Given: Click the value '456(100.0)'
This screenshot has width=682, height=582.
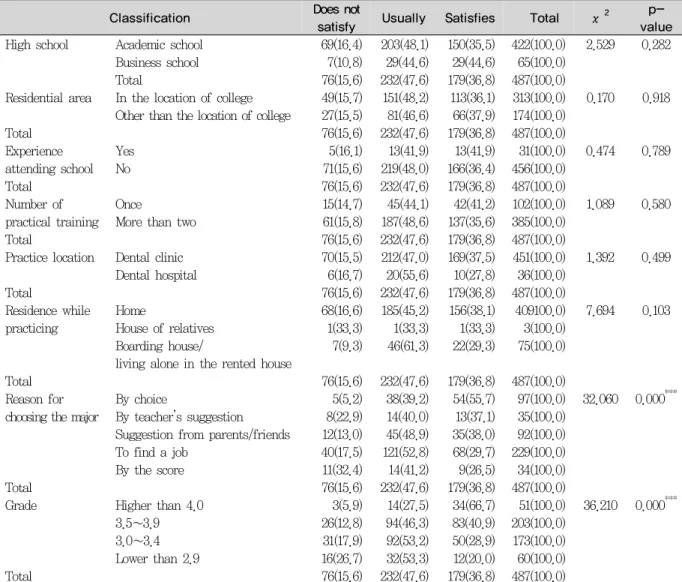Looking at the screenshot, I should click(x=538, y=169).
